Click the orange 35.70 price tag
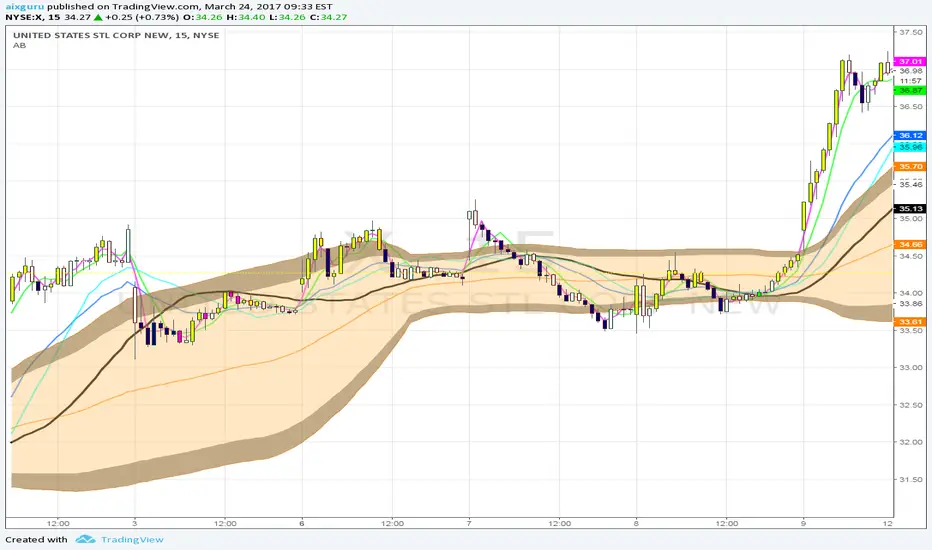The image size is (932, 550). pos(910,166)
